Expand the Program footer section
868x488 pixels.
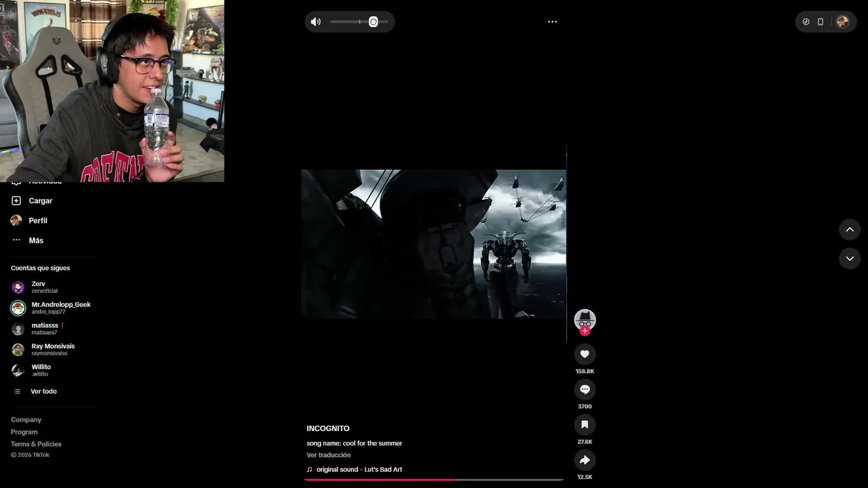pos(24,432)
